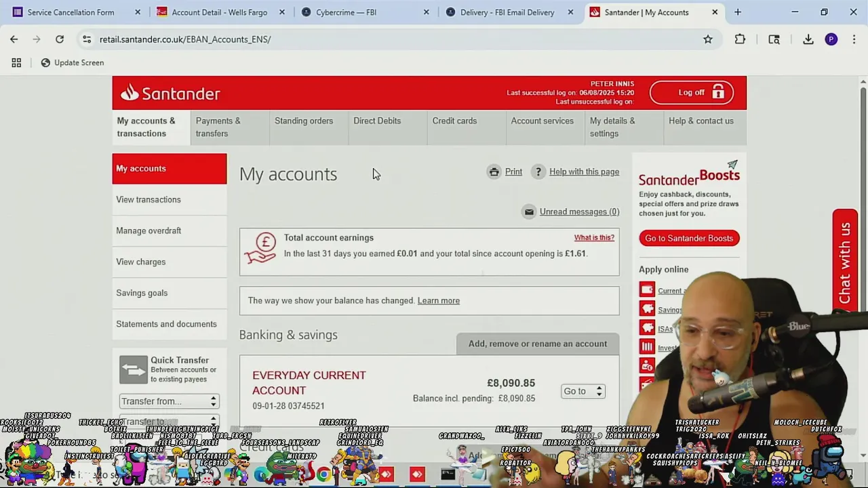Click the What is this? link
Viewport: 868px width, 488px height.
(x=594, y=238)
